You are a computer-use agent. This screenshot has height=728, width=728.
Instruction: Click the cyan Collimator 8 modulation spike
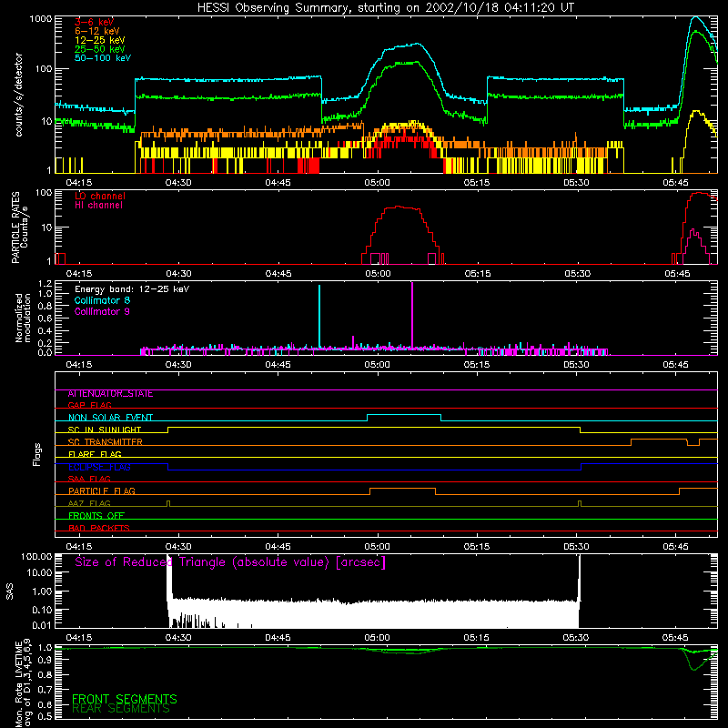point(319,316)
